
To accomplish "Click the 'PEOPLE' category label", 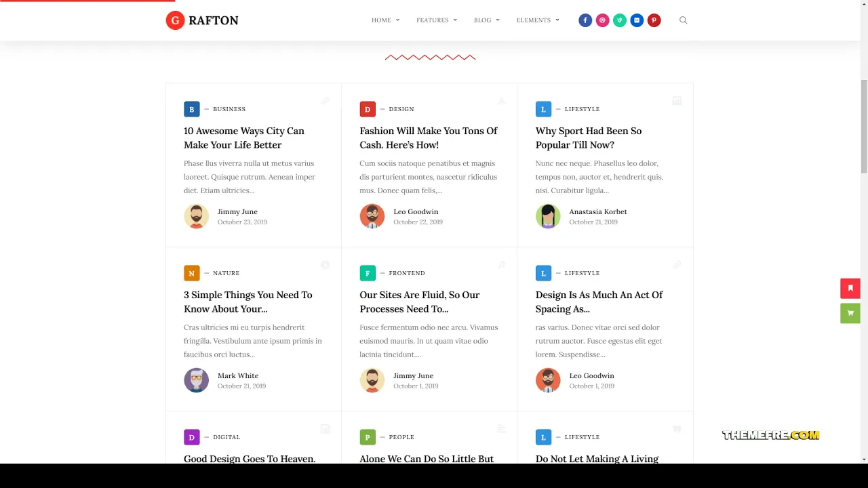I will (x=401, y=437).
